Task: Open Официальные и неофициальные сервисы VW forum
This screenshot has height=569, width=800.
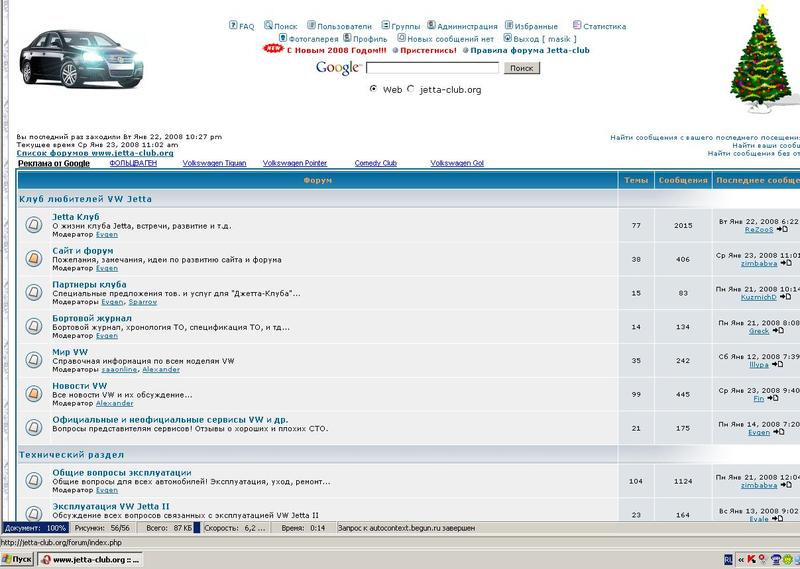Action: click(170, 419)
